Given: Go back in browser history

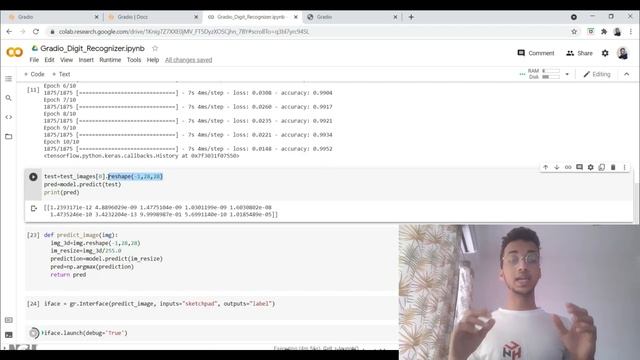Looking at the screenshot, I should (x=9, y=31).
